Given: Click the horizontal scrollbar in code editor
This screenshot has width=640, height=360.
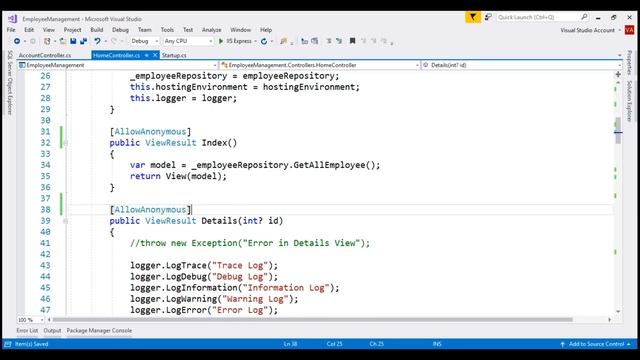Looking at the screenshot, I should point(313,320).
